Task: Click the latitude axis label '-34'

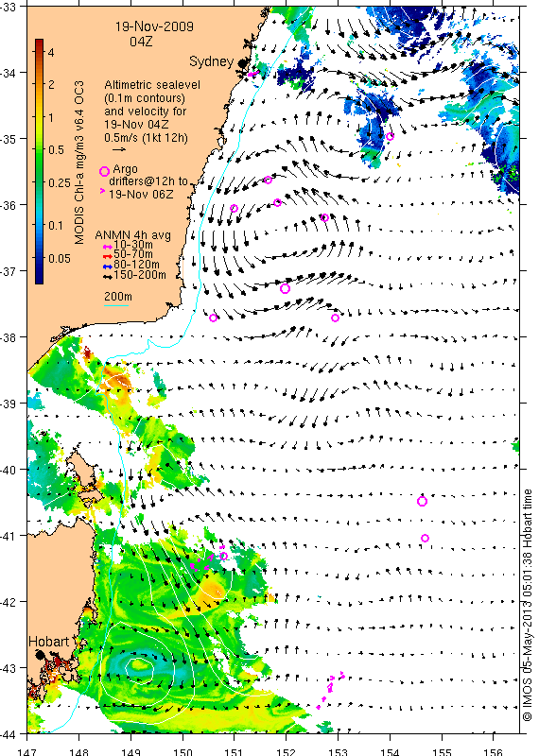Action: 8,73
